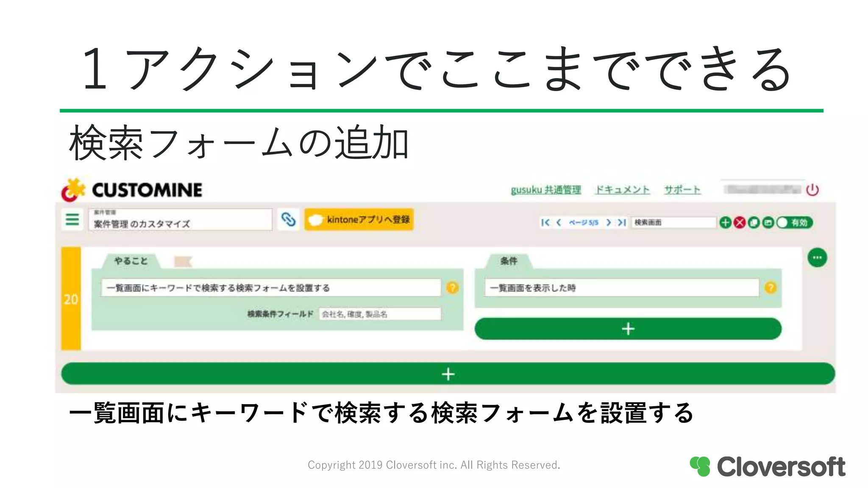Screen dimensions: 868x488
Task: Add new page with green plus
Action: click(726, 222)
